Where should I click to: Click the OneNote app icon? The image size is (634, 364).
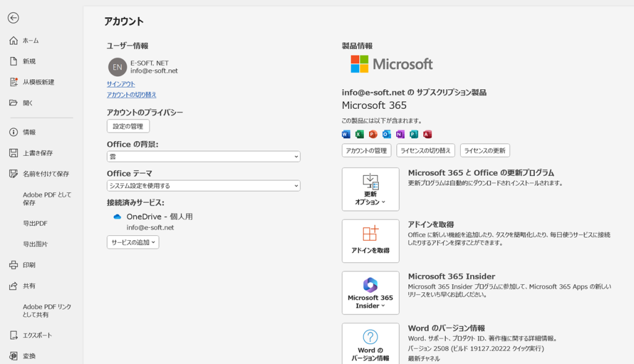click(401, 134)
